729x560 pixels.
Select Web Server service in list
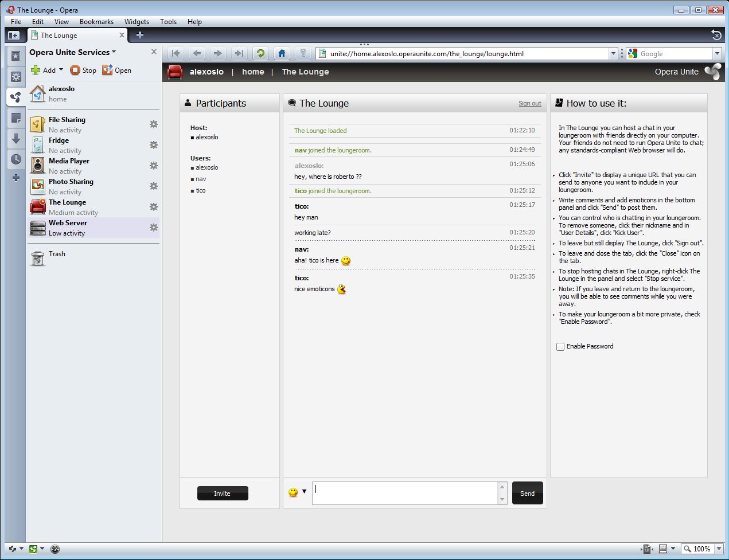68,228
